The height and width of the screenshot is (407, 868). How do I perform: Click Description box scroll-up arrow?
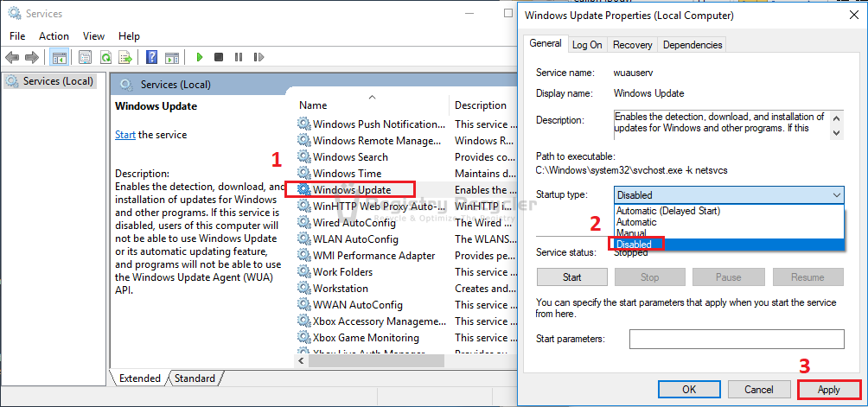point(837,118)
